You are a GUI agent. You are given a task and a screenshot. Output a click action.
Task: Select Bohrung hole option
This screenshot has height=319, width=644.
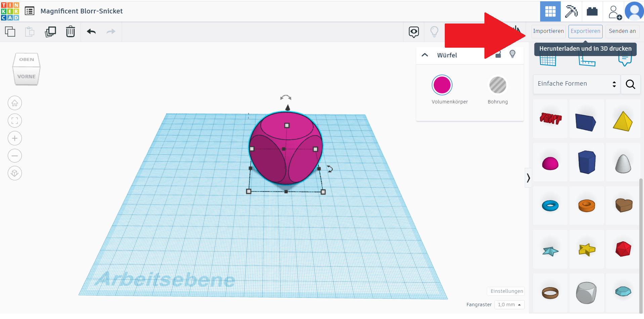click(498, 85)
